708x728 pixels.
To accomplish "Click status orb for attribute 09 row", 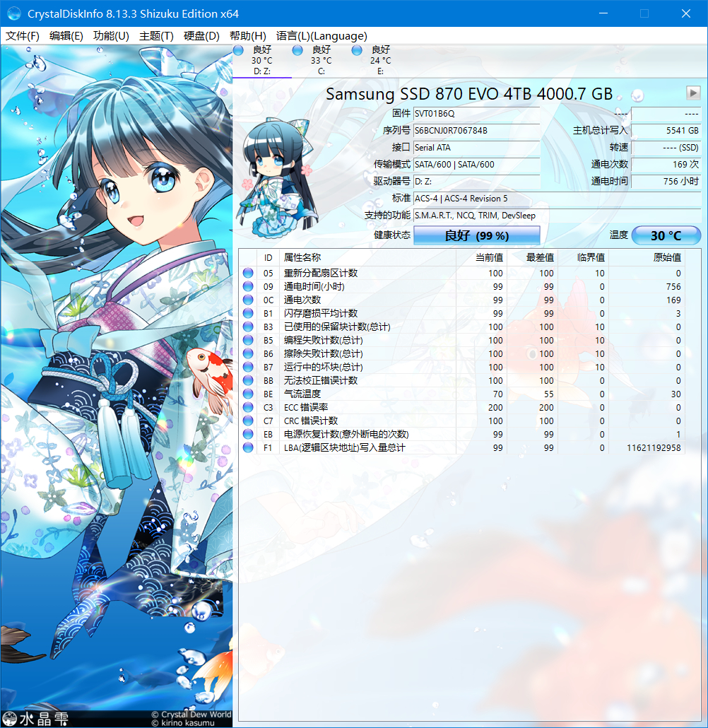I will coord(249,286).
